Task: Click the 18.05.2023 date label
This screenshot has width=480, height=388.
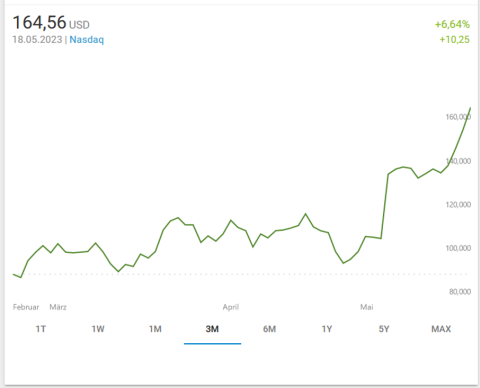Action: [x=37, y=39]
